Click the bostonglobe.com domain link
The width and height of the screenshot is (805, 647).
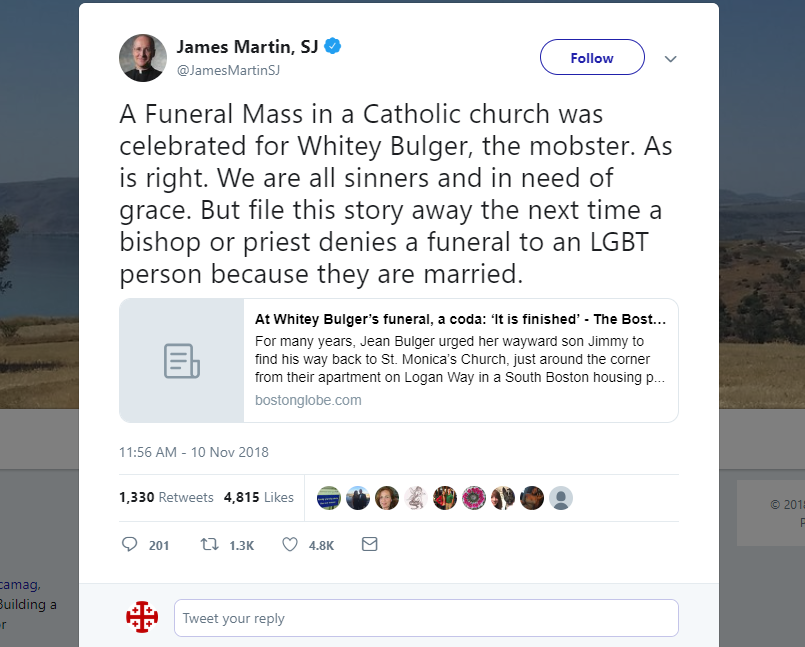point(308,400)
